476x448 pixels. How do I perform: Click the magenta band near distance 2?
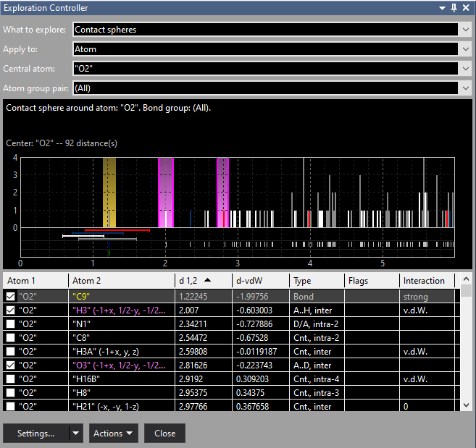[x=166, y=192]
